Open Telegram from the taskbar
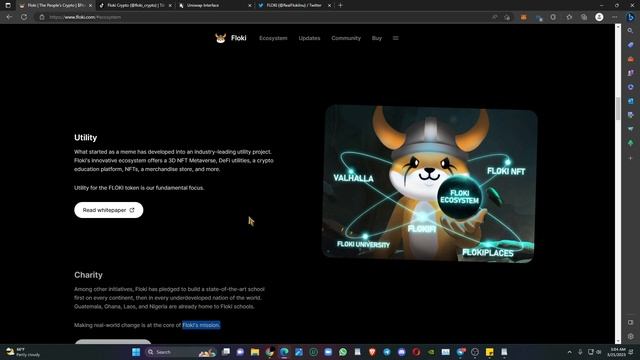Screen dimensions: 640x360 387,352
